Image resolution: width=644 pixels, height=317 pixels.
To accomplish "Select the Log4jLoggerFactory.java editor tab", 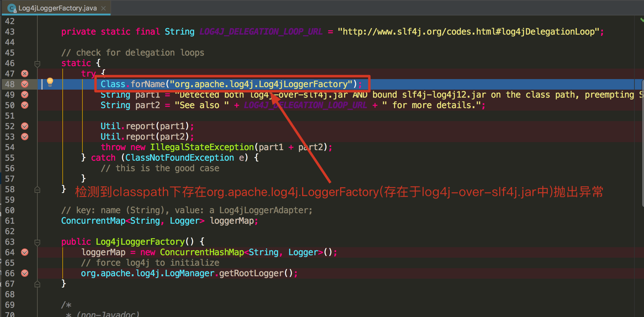I will pos(56,8).
